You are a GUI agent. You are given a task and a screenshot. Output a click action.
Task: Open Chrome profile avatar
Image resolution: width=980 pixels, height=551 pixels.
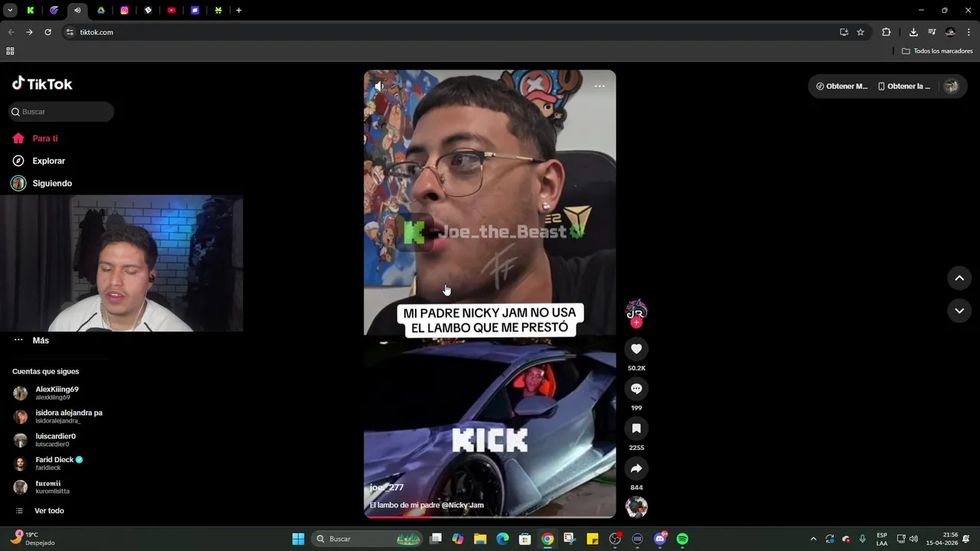click(950, 32)
